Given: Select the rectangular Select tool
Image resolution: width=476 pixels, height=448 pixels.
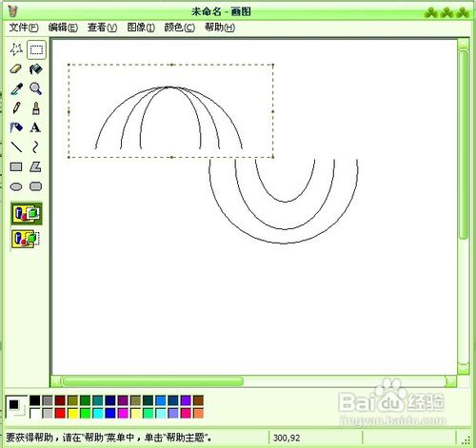Looking at the screenshot, I should 36,49.
